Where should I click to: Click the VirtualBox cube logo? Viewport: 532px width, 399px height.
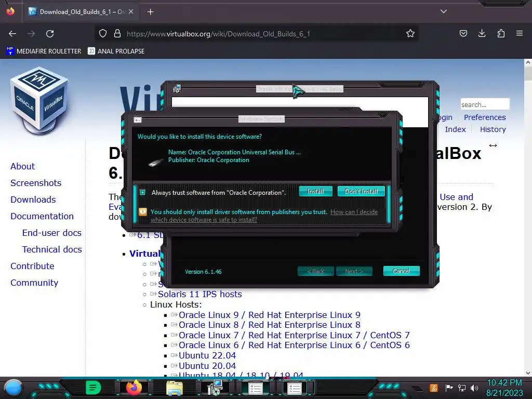[39, 101]
